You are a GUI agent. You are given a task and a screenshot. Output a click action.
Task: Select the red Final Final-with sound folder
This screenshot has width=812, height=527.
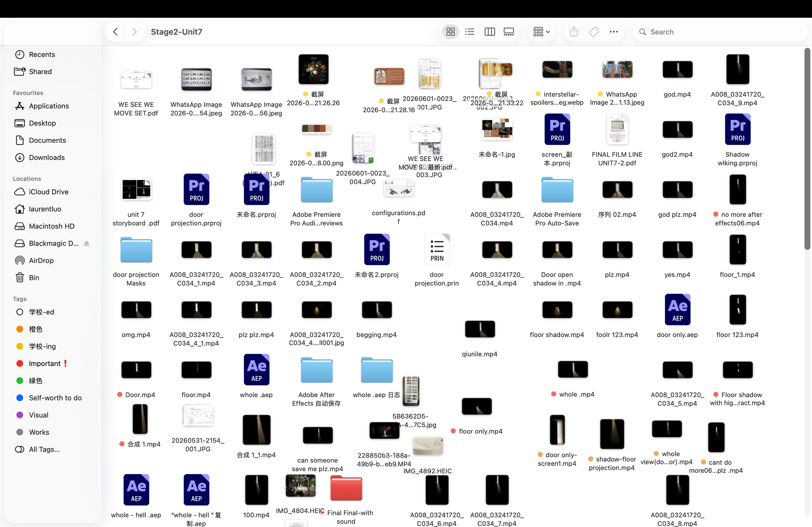pos(346,488)
